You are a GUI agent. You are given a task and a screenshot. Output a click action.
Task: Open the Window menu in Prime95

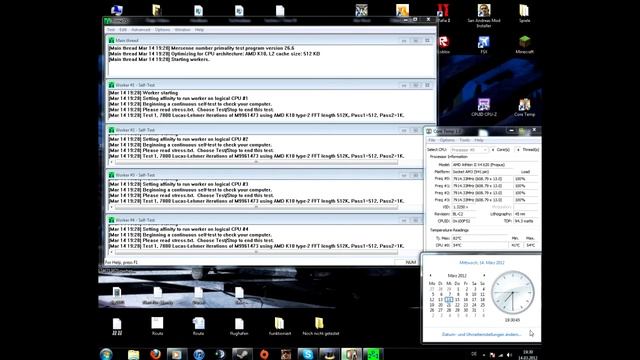click(x=182, y=30)
